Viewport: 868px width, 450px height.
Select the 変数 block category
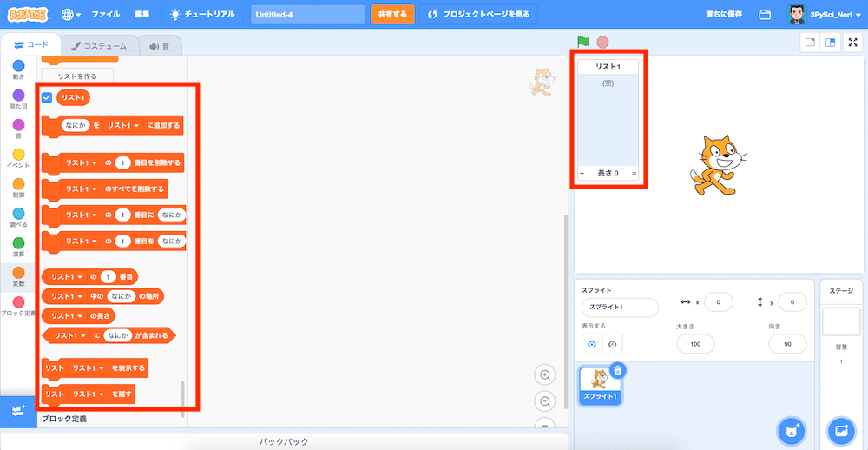click(19, 277)
